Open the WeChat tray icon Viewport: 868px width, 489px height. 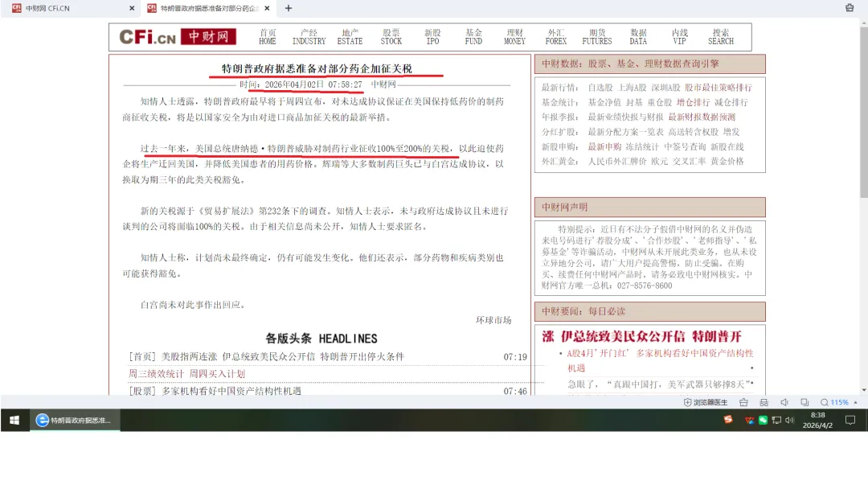pos(763,421)
